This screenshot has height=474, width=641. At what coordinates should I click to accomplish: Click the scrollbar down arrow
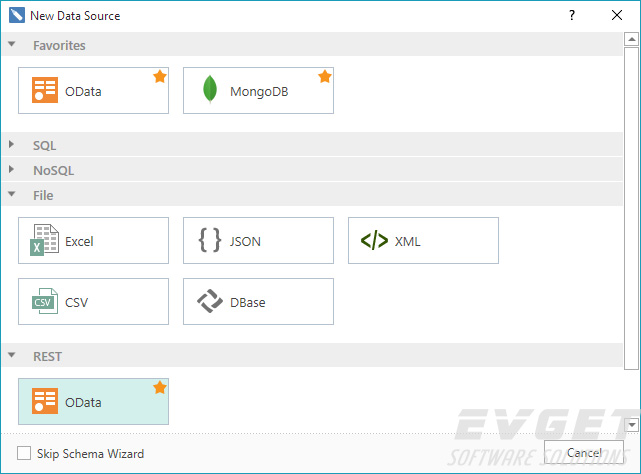tap(632, 425)
